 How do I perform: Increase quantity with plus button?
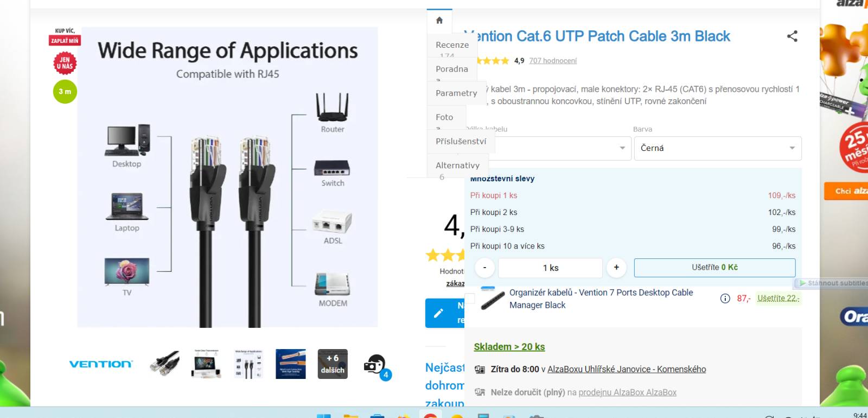616,267
